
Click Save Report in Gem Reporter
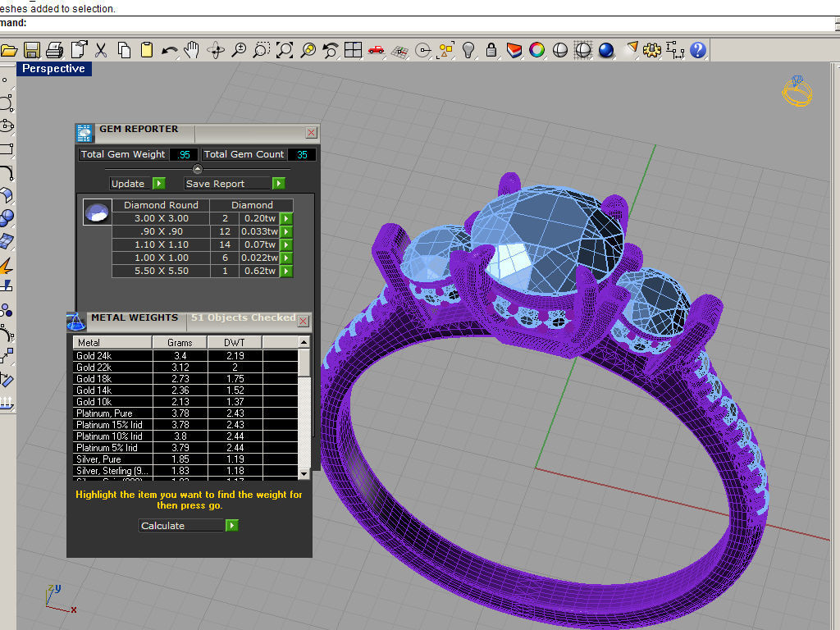coord(234,184)
